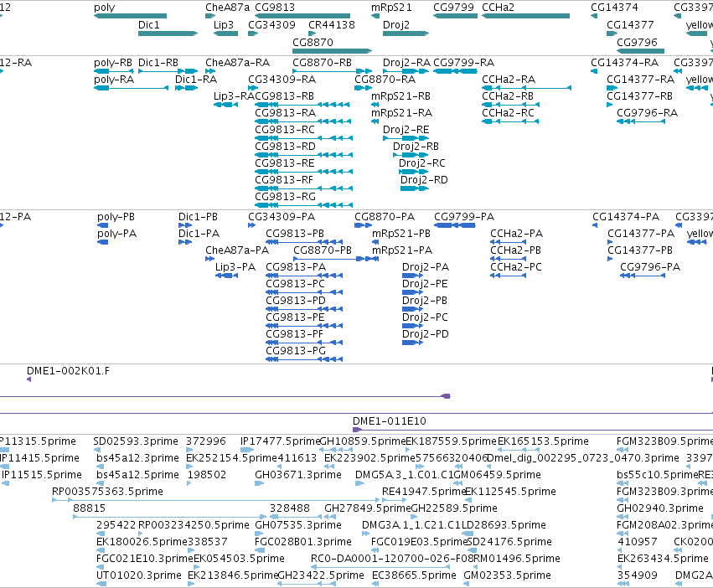Select the CG9813 gene bar
This screenshot has height=588, width=713.
[x=302, y=16]
